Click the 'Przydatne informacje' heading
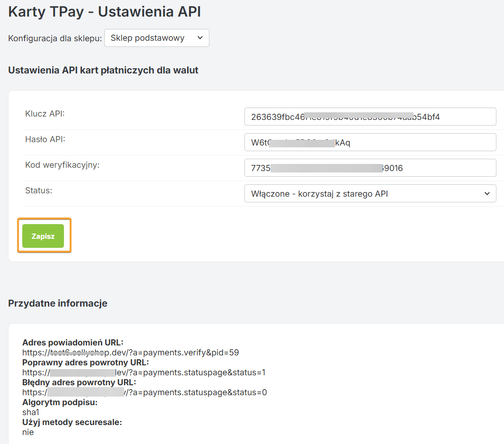Viewport: 504px width, 444px height. coord(57,303)
